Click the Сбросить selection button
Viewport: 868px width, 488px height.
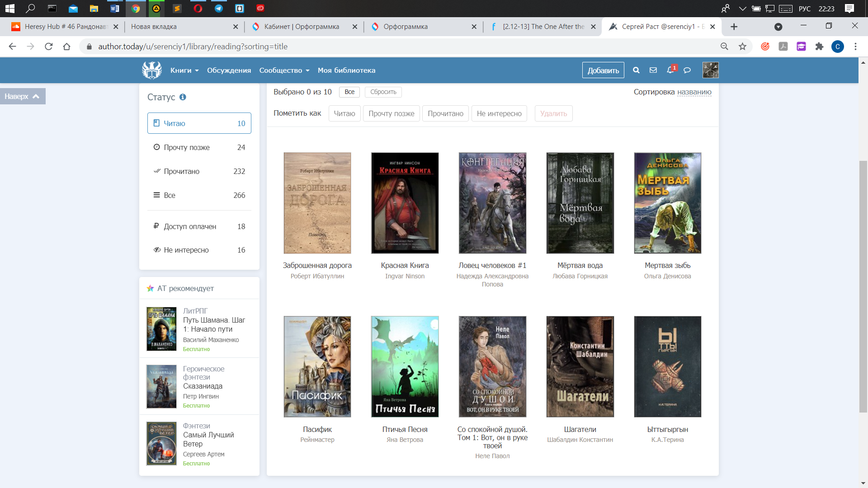(383, 92)
